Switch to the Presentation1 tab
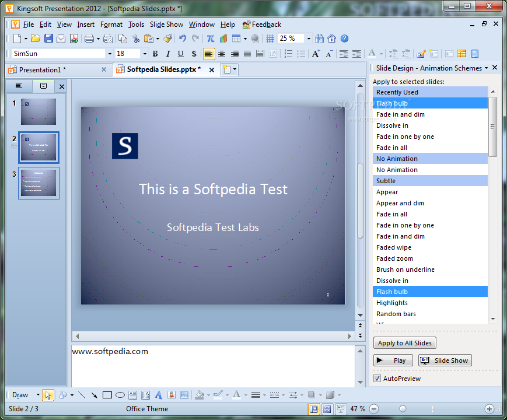 click(x=42, y=69)
